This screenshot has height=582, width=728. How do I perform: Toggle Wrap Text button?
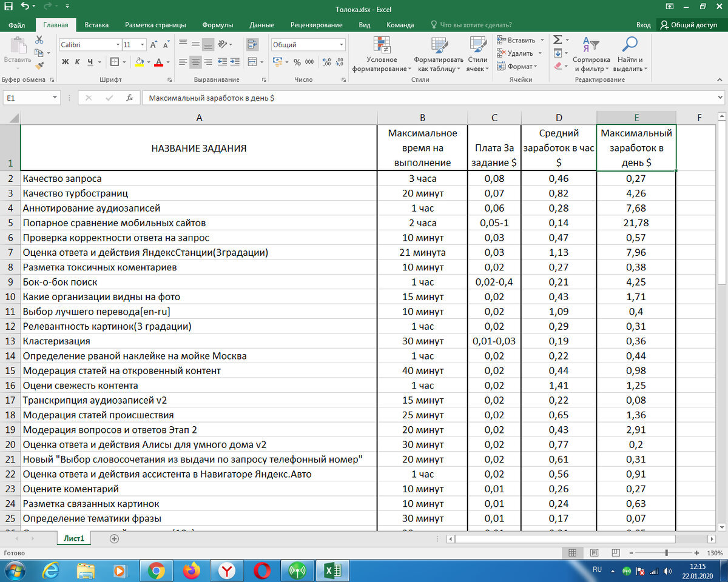pyautogui.click(x=252, y=45)
